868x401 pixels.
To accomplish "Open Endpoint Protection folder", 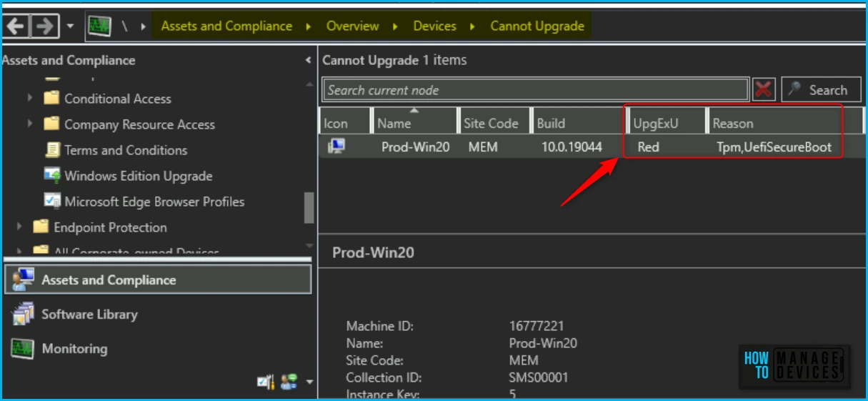I will (110, 227).
